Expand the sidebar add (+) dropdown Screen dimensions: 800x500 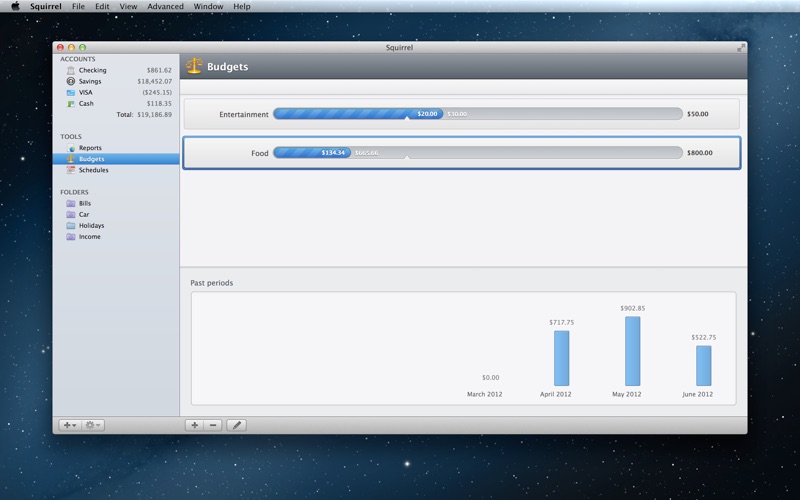coord(70,425)
